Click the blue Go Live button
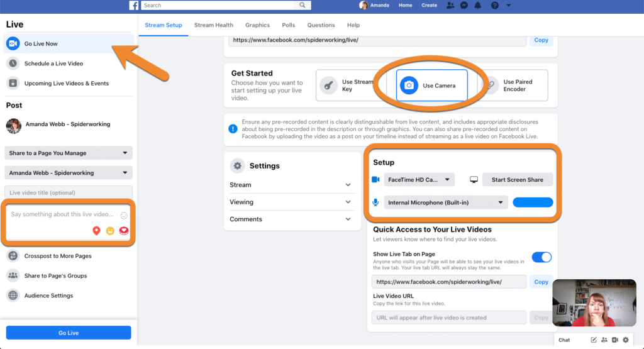This screenshot has width=644, height=349. click(69, 333)
